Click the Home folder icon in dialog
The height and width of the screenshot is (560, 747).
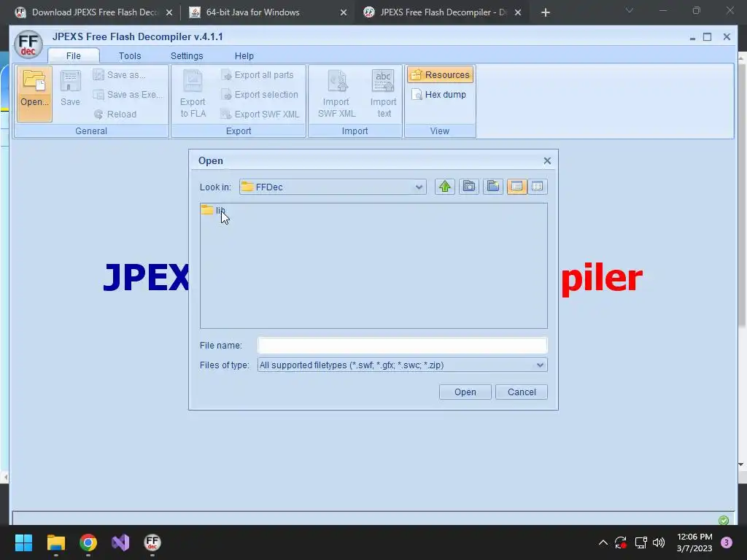coord(469,187)
